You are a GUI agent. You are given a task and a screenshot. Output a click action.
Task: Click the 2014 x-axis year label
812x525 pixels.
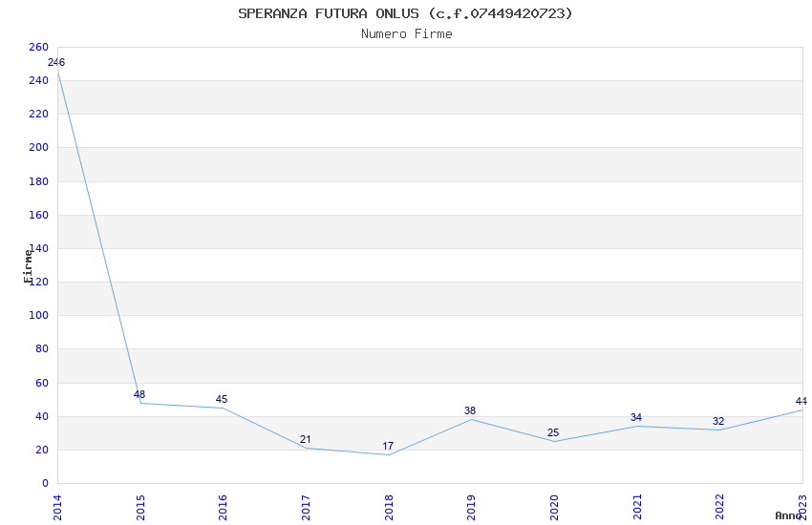tap(57, 508)
